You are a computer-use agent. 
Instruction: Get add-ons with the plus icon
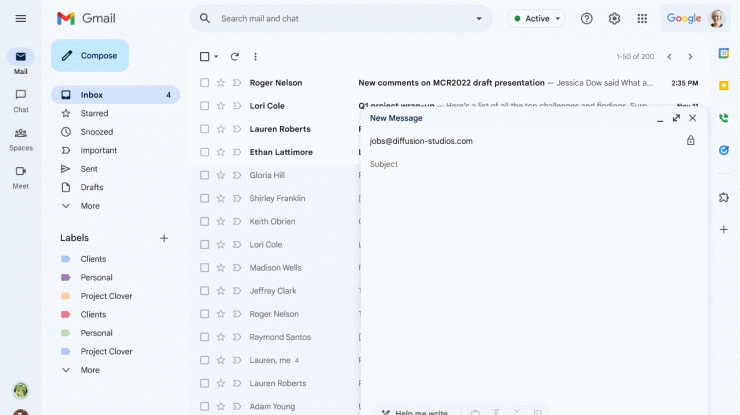point(723,229)
